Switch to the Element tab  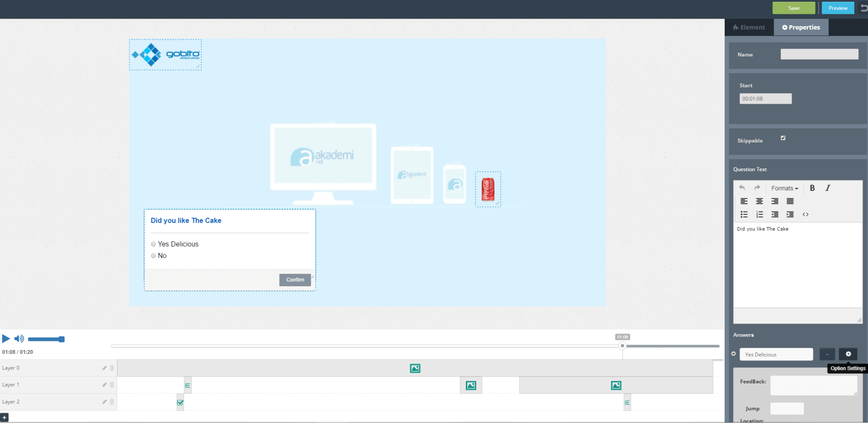click(749, 27)
